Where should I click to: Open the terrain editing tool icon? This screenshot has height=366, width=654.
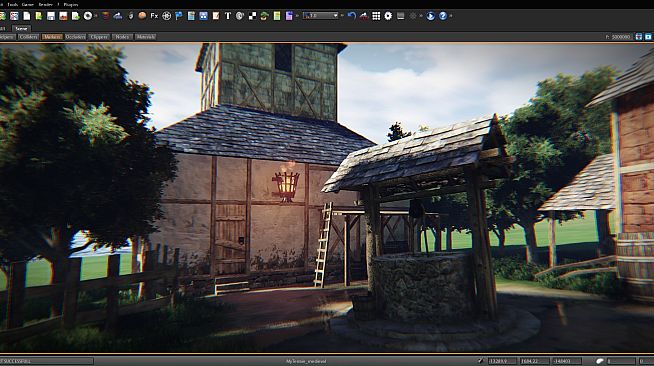point(118,16)
